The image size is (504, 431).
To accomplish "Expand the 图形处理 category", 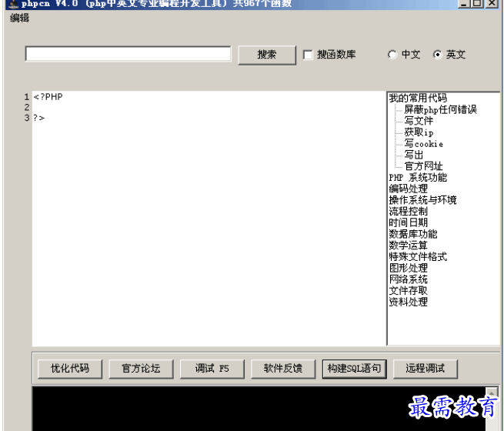I will pyautogui.click(x=409, y=268).
